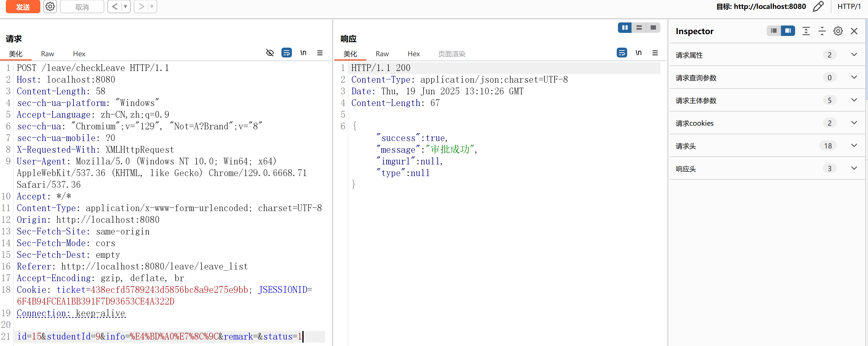Click the 取消 cancel button

click(82, 7)
